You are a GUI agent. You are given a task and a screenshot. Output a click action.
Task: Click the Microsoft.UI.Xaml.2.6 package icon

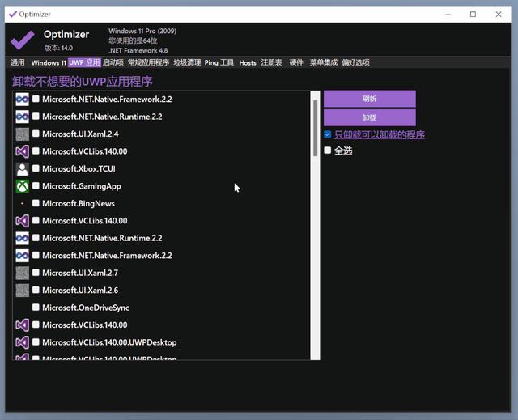(23, 291)
